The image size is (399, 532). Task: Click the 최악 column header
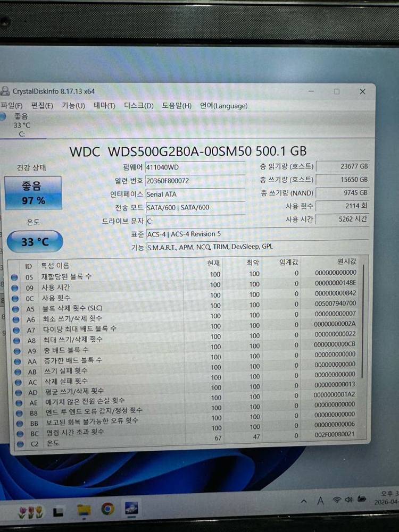coord(253,262)
